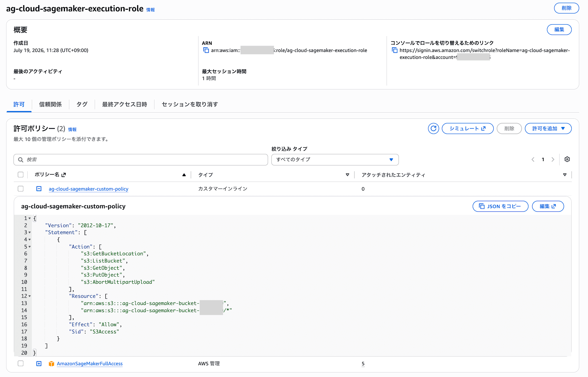Switch to the 信頼関係 tab
The width and height of the screenshot is (588, 377).
[x=50, y=104]
